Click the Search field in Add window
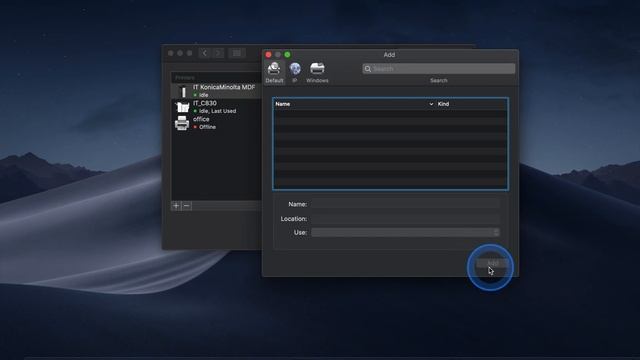 [438, 69]
